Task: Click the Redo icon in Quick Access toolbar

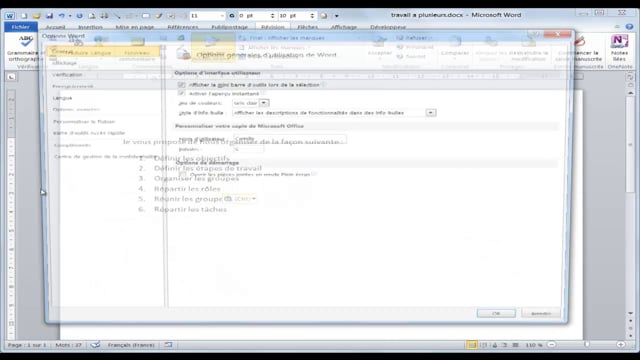Action: point(79,16)
